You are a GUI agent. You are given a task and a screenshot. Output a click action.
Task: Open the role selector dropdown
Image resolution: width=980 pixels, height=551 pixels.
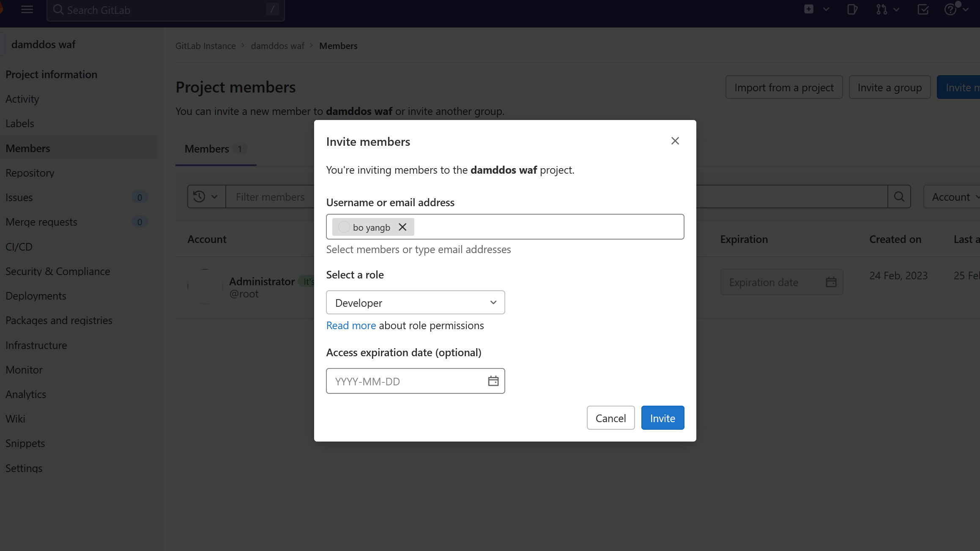click(x=415, y=302)
